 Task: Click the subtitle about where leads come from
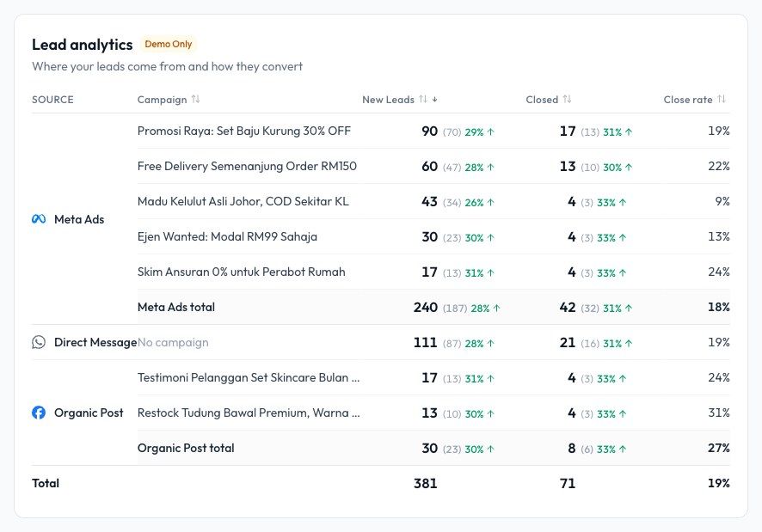167,66
